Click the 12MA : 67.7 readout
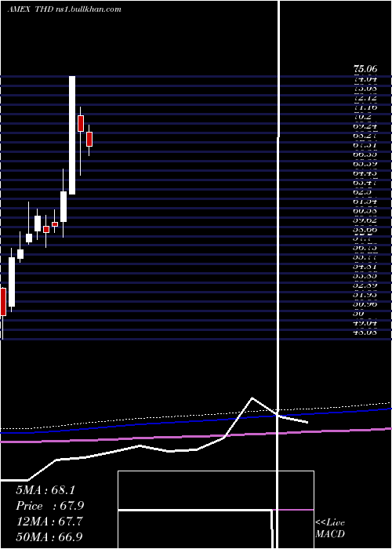Image resolution: width=392 pixels, height=549 pixels. tap(49, 522)
